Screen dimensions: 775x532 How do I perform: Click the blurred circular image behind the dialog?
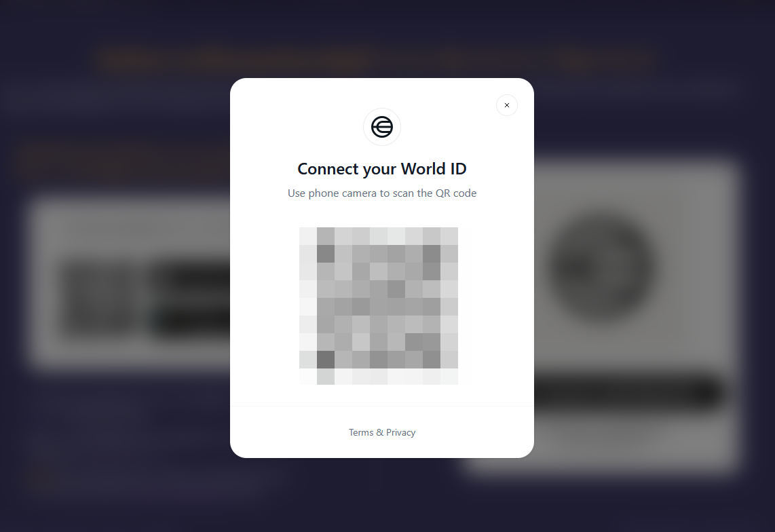coord(601,267)
